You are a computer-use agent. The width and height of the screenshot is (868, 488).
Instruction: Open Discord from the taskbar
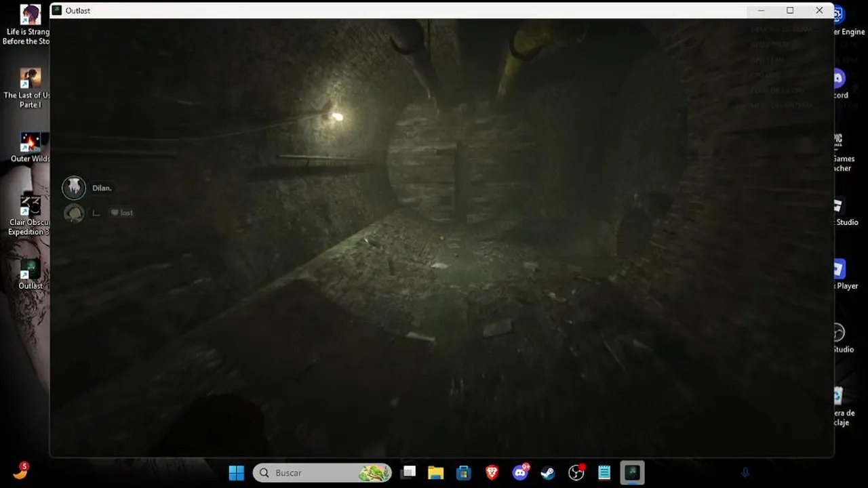pyautogui.click(x=521, y=472)
